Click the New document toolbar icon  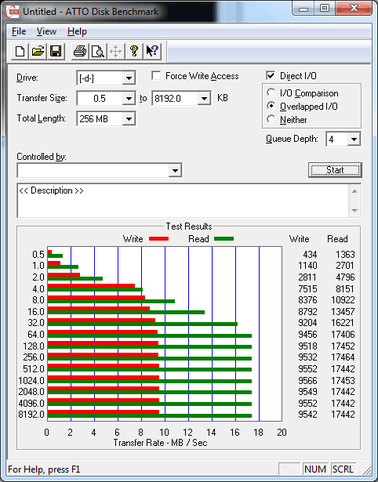(x=20, y=51)
